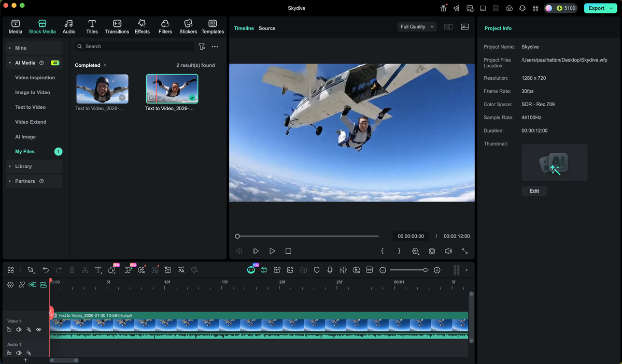Open the voiceover microphone tool
622x364 pixels.
(x=330, y=270)
